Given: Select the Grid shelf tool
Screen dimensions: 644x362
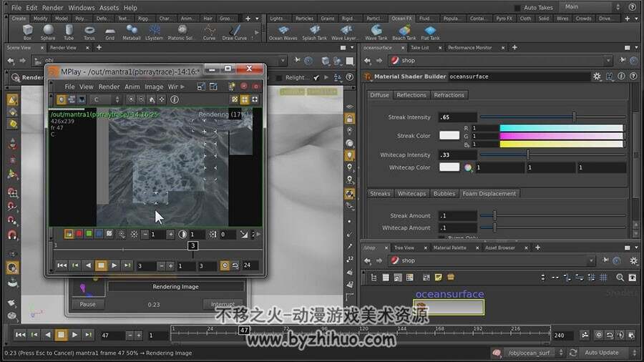Looking at the screenshot, I should point(109,32).
